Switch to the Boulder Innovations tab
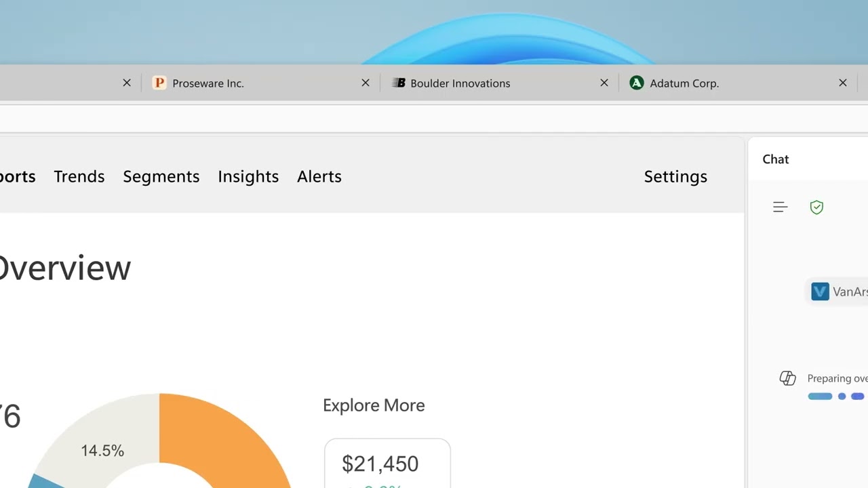The width and height of the screenshot is (868, 488). (460, 83)
